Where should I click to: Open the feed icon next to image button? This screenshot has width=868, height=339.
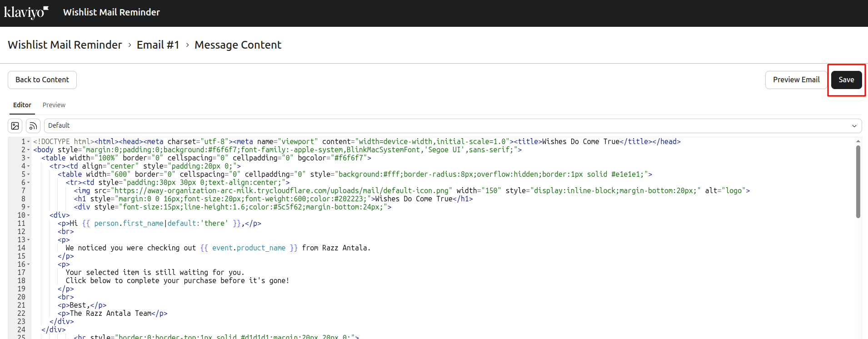[33, 126]
